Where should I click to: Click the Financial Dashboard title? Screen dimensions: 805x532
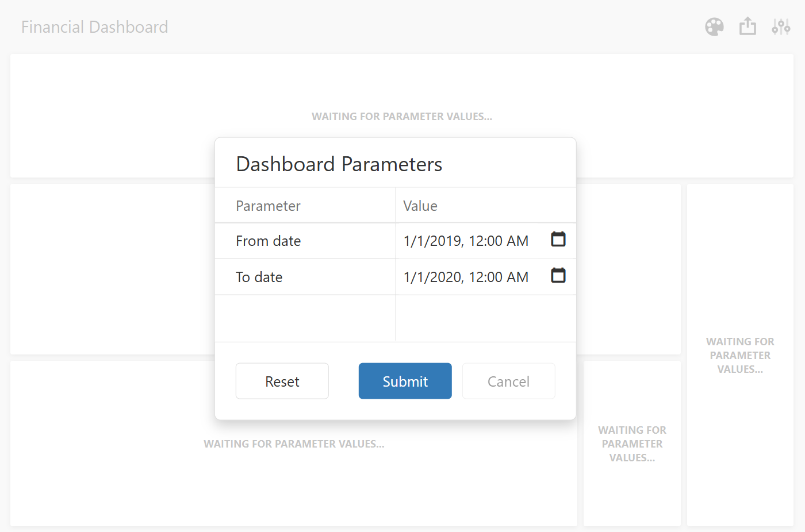coord(94,26)
